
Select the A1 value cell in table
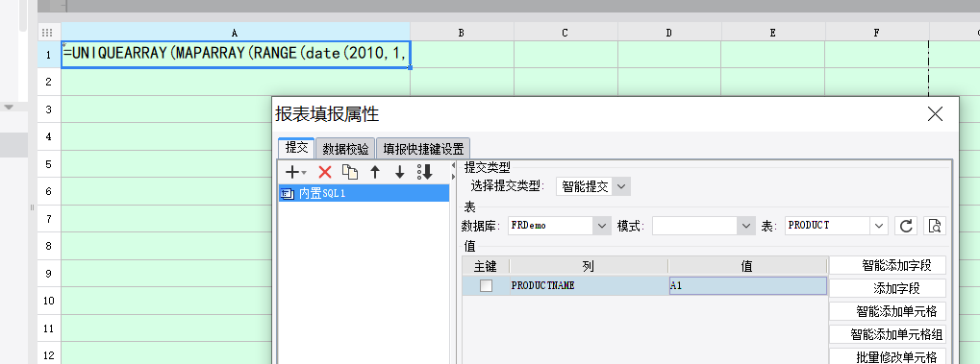[747, 286]
